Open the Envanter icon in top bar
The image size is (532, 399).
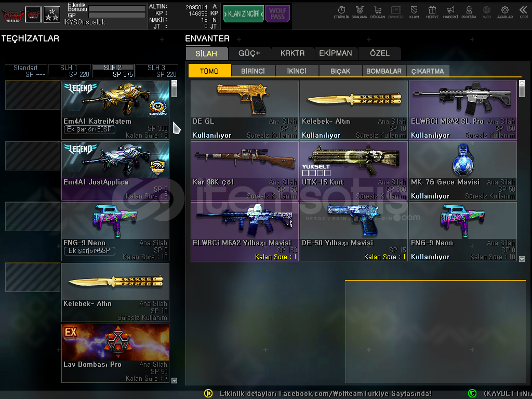[395, 12]
